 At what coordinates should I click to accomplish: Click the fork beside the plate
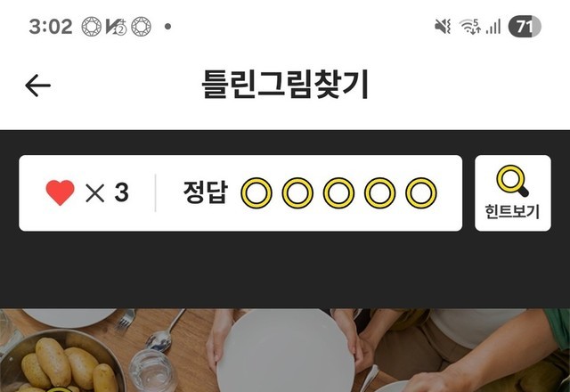click(126, 320)
